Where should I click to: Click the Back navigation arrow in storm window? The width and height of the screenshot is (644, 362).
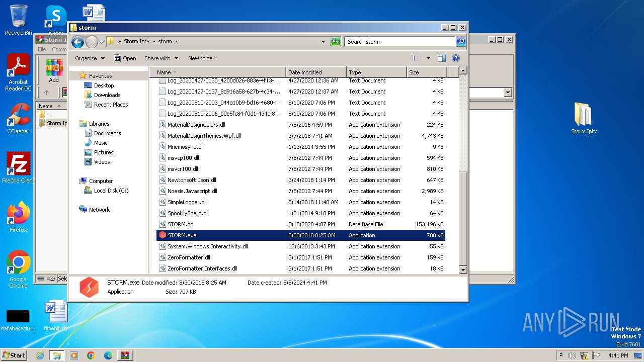pyautogui.click(x=77, y=42)
